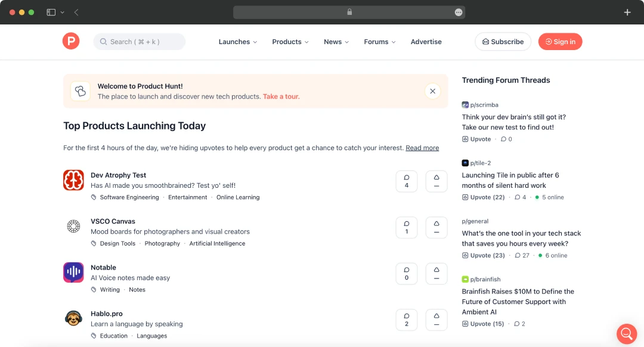Viewport: 644px width, 347px height.
Task: Upvote the Brainfish Raises $10M thread
Action: 482,324
